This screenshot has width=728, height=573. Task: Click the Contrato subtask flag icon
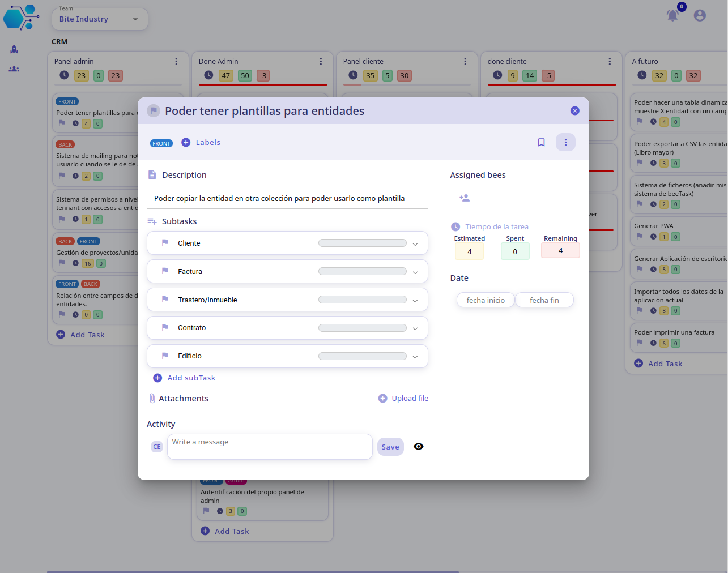click(x=165, y=327)
